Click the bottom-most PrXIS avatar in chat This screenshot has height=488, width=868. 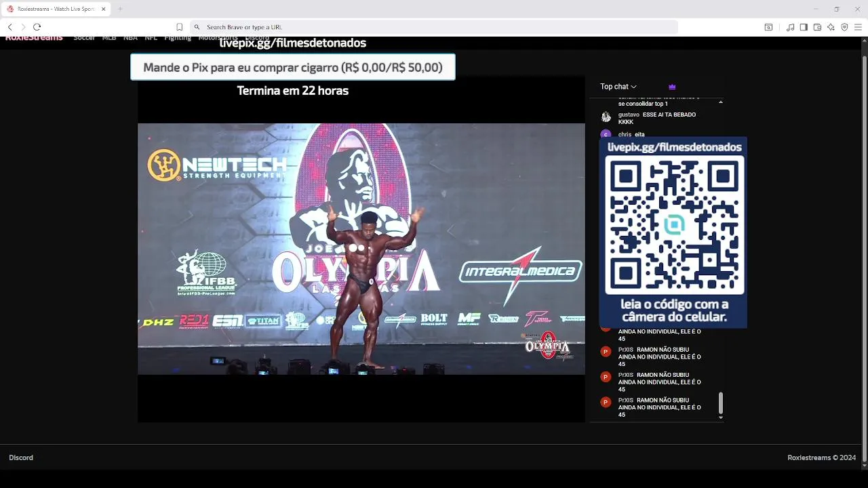tap(606, 402)
